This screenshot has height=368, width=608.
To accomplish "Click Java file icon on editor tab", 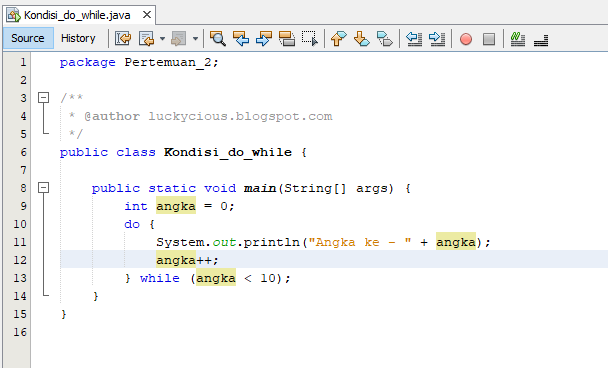I will (14, 15).
